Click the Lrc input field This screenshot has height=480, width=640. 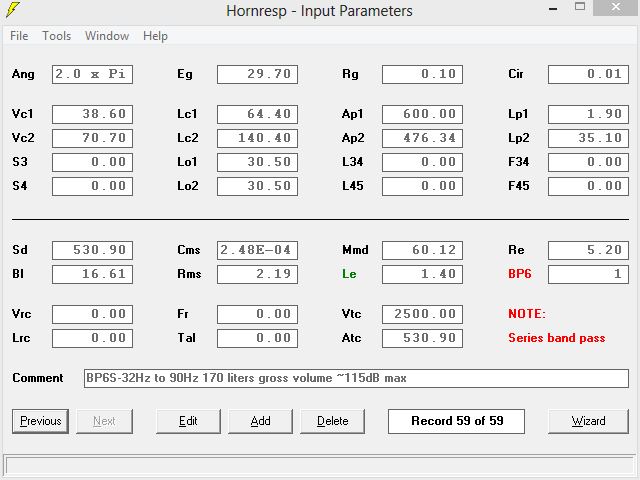tap(92, 338)
